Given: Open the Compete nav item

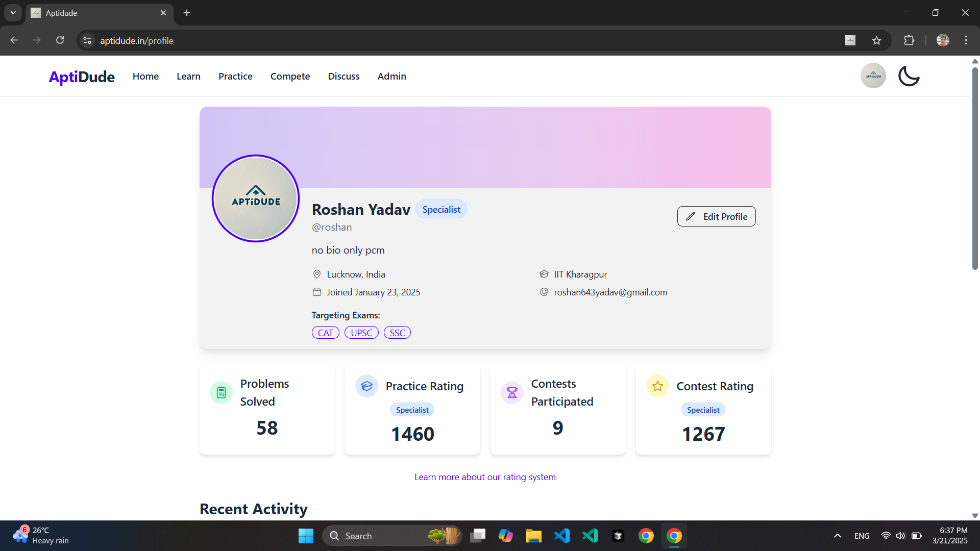Looking at the screenshot, I should tap(290, 76).
